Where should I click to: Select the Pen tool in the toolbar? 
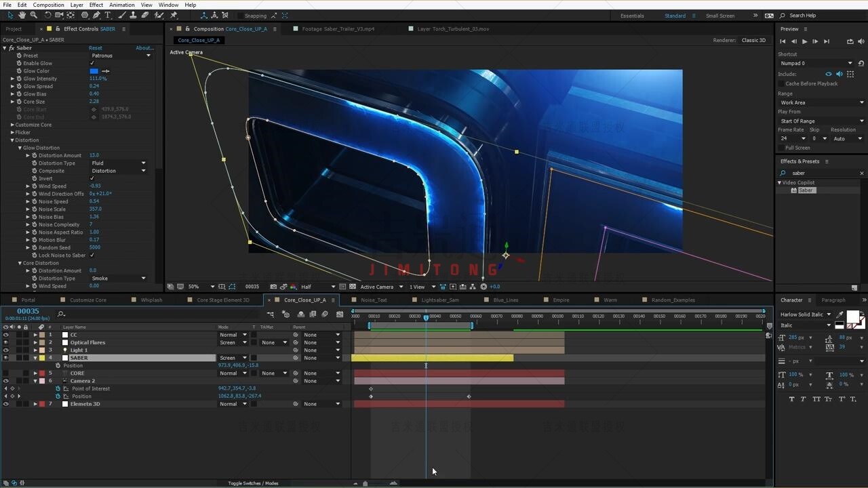click(96, 15)
